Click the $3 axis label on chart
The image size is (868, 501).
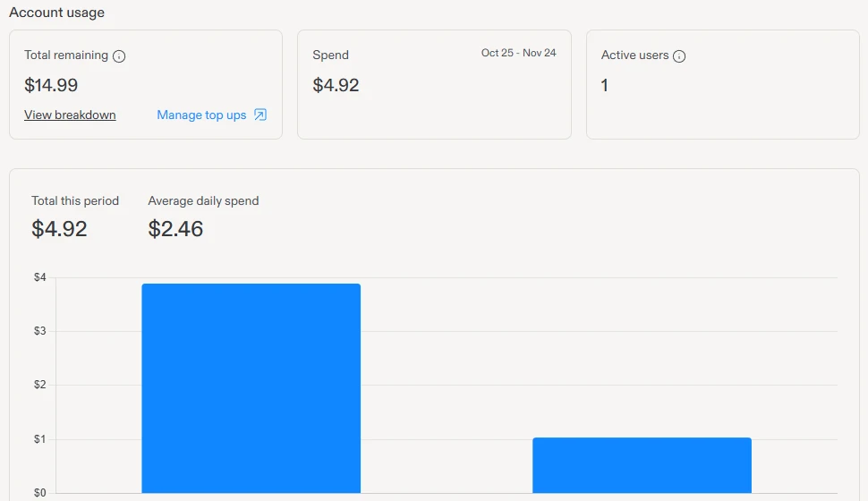[x=40, y=331]
